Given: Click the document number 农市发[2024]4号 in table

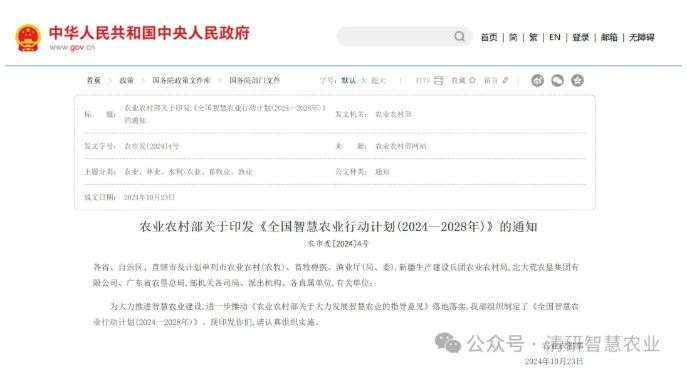Looking at the screenshot, I should tap(152, 146).
